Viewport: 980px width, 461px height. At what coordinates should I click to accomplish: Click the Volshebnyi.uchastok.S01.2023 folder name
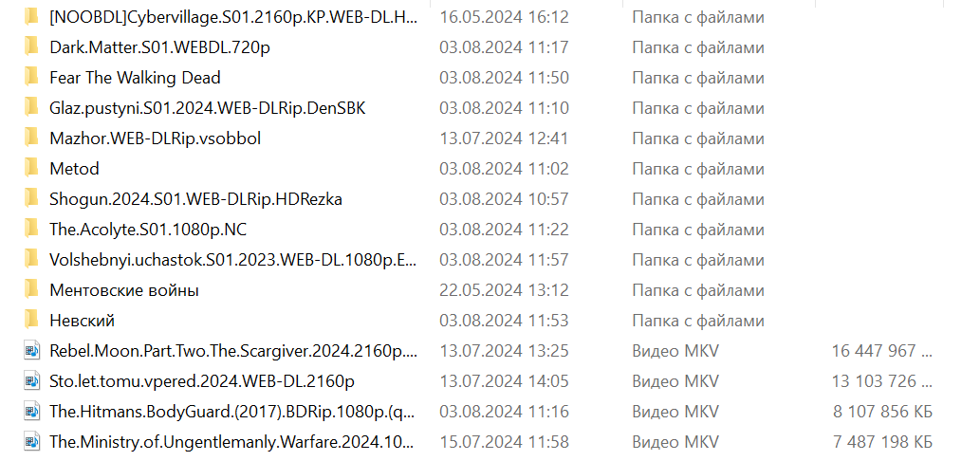click(233, 260)
